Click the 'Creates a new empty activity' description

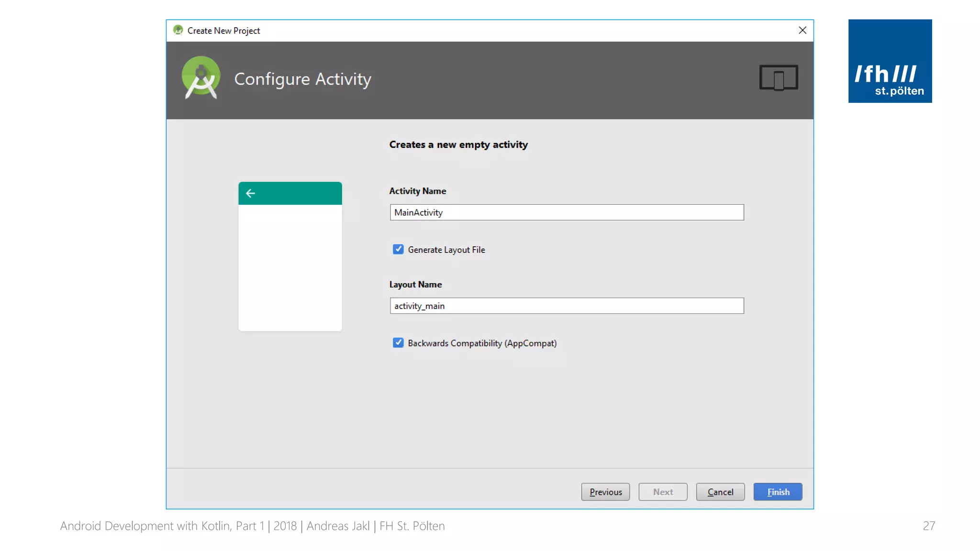tap(458, 144)
